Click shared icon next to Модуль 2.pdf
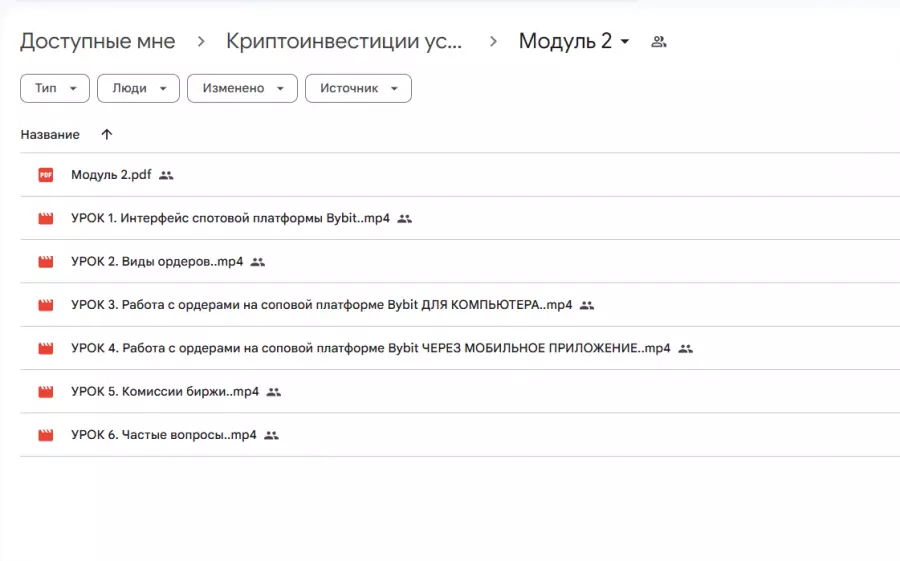 point(166,175)
